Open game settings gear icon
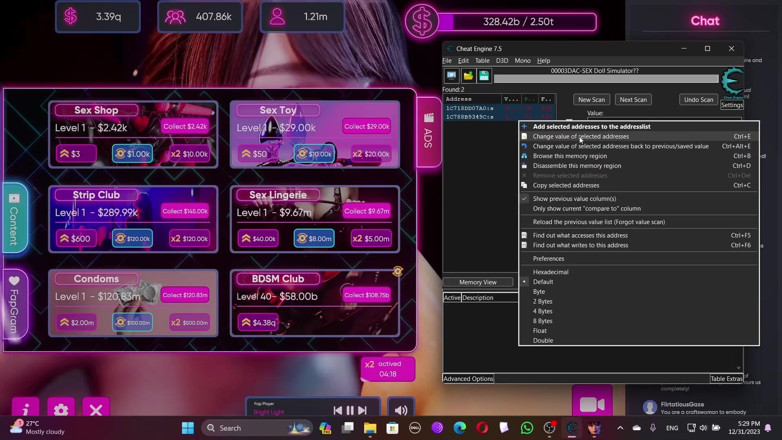The height and width of the screenshot is (440, 782). click(x=61, y=410)
